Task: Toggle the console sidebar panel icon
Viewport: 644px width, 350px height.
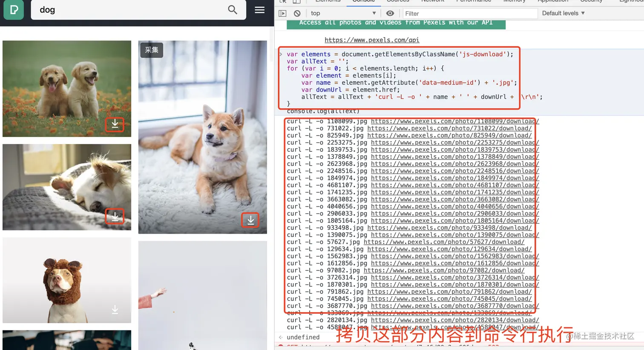Action: [282, 13]
